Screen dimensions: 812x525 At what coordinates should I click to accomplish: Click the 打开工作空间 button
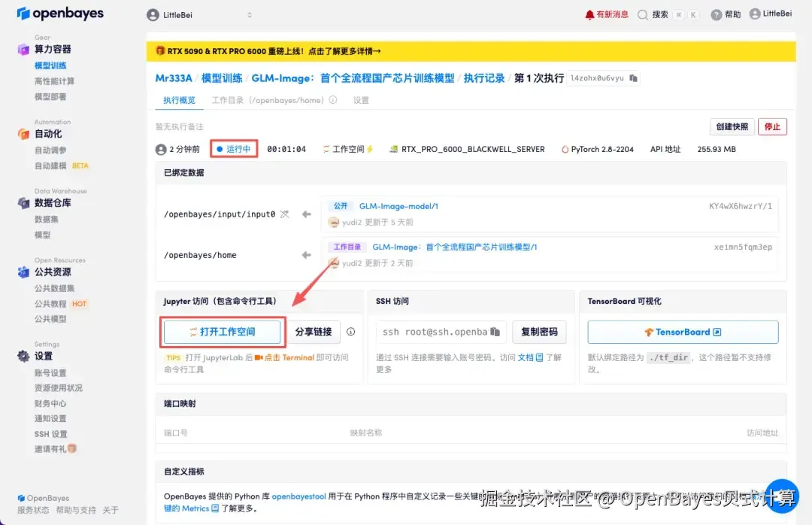point(222,332)
